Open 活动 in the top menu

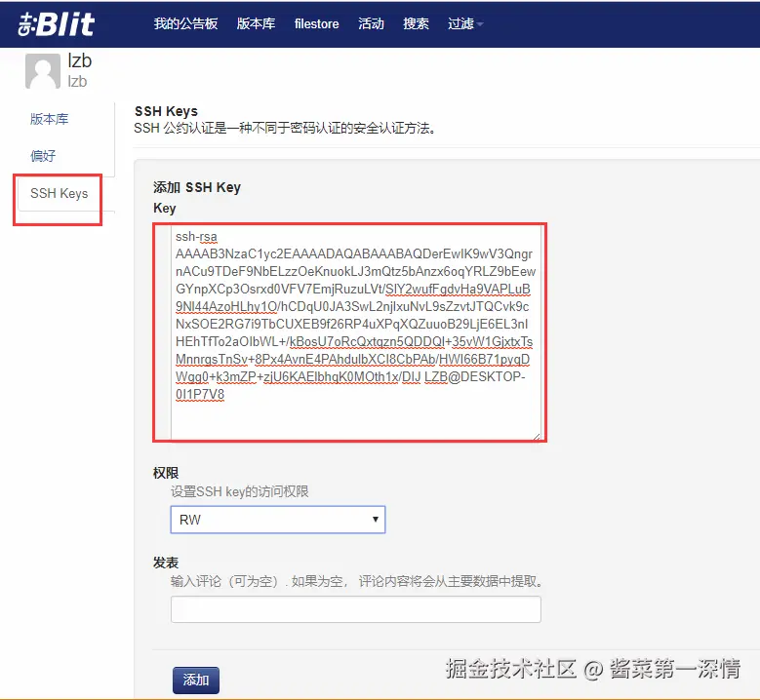[x=371, y=23]
